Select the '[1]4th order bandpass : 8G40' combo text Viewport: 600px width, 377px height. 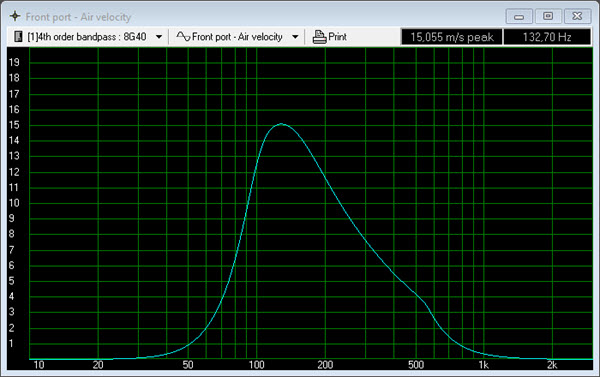tap(87, 37)
